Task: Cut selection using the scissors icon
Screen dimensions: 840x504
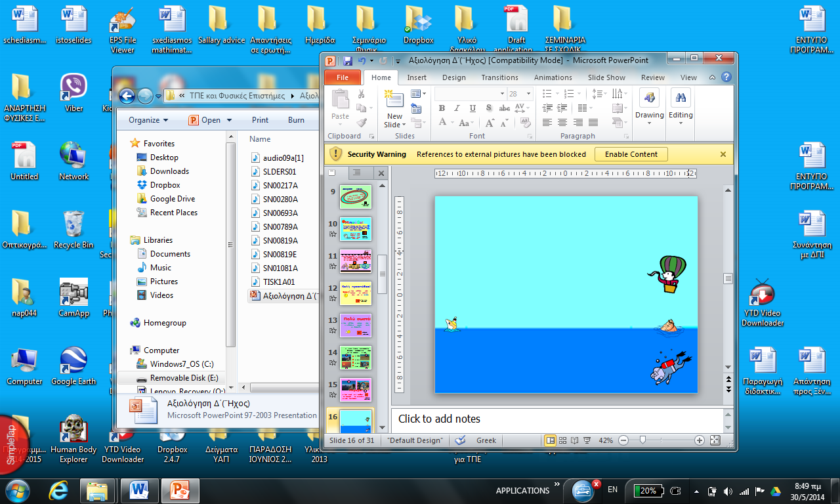Action: [x=361, y=94]
